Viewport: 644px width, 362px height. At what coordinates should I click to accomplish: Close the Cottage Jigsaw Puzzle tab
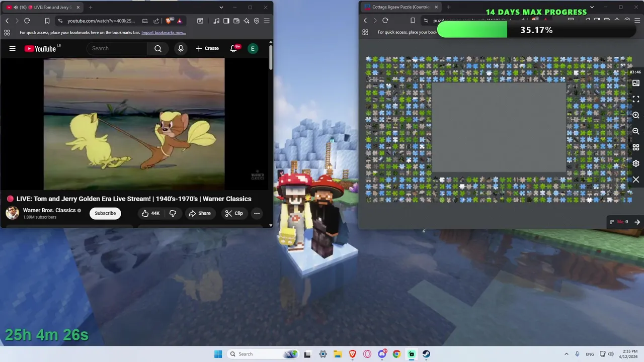436,7
